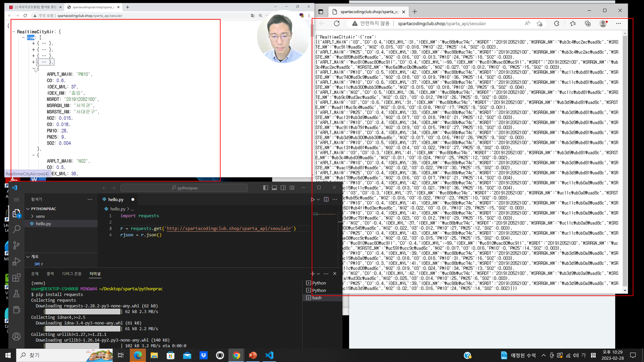644x362 pixels.
Task: Click the translate icon in Chrome address bar
Action: (x=253, y=15)
